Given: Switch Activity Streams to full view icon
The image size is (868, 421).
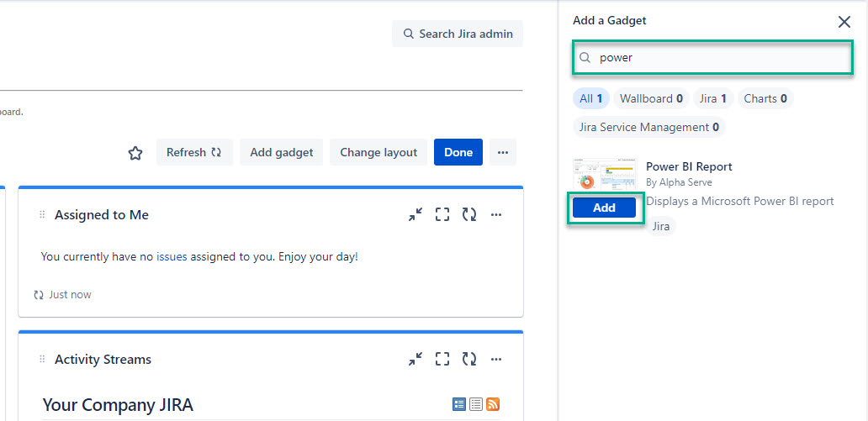Looking at the screenshot, I should tap(459, 404).
